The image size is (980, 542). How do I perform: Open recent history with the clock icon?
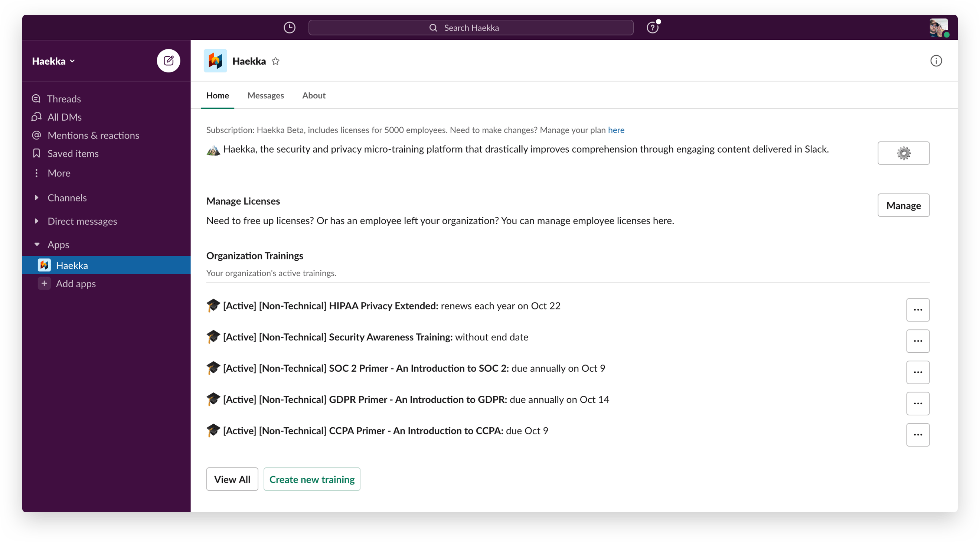pos(289,27)
